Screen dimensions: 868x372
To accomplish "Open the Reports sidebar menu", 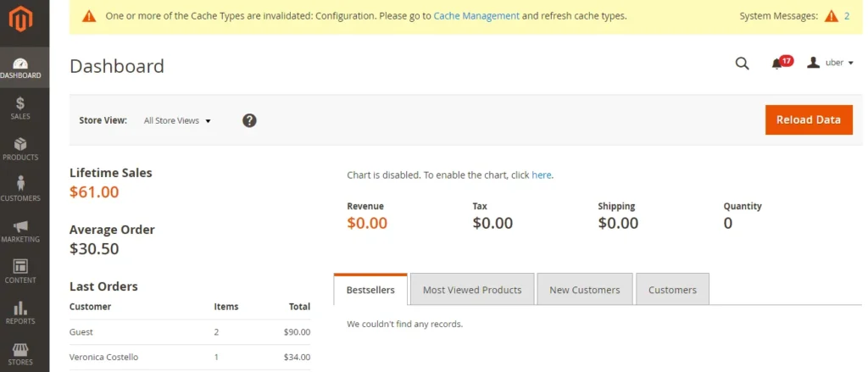I will tap(21, 313).
